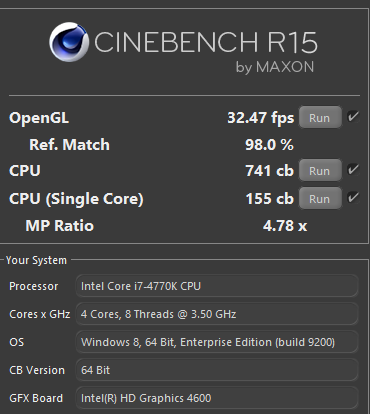This screenshot has height=414, width=370.
Task: Click the 155 cb single core score
Action: pos(270,199)
